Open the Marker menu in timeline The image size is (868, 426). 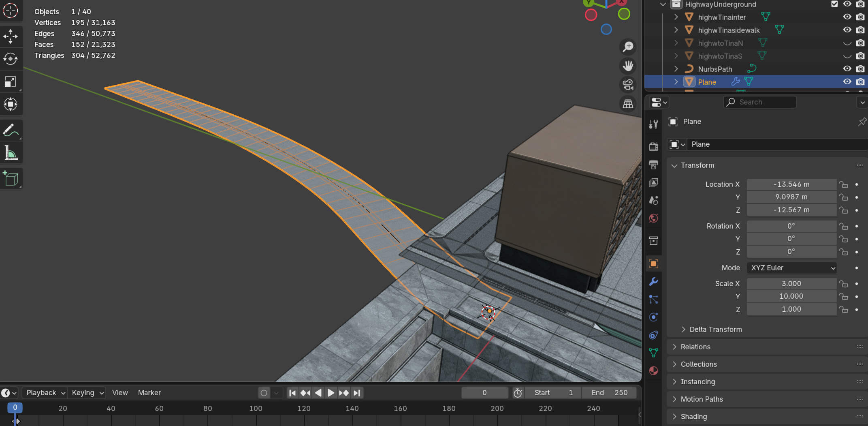pyautogui.click(x=149, y=393)
